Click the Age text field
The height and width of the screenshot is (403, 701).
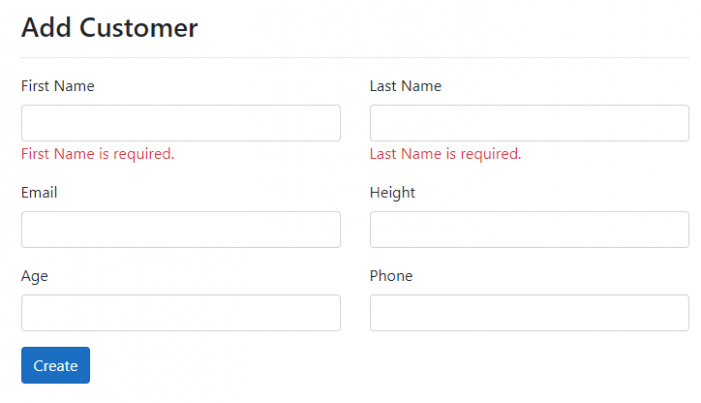180,312
